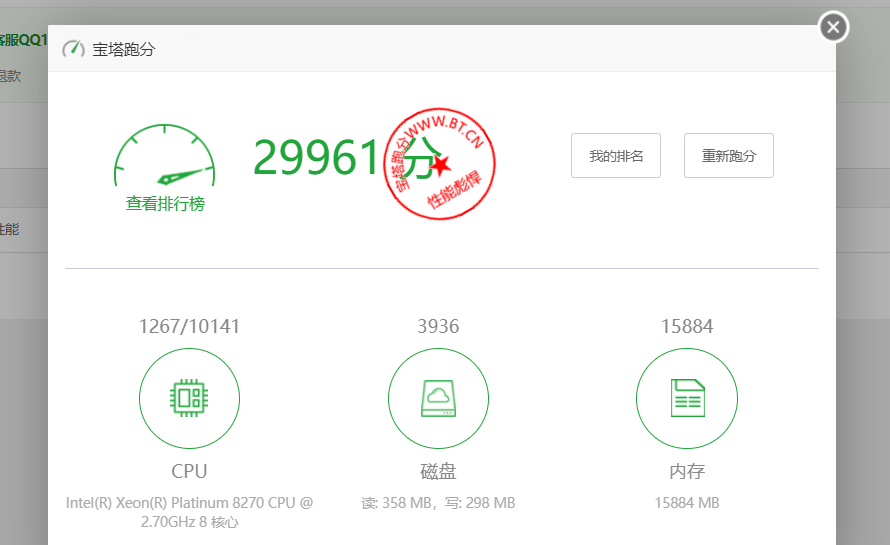Click the disk read/write speed text
The width and height of the screenshot is (890, 545).
click(x=438, y=503)
